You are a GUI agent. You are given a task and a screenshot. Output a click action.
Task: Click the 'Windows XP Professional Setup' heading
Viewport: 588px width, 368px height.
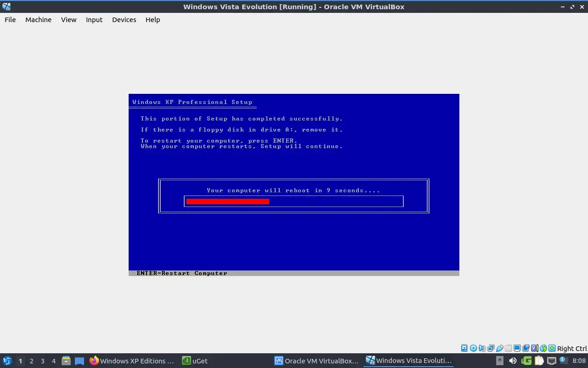click(192, 102)
